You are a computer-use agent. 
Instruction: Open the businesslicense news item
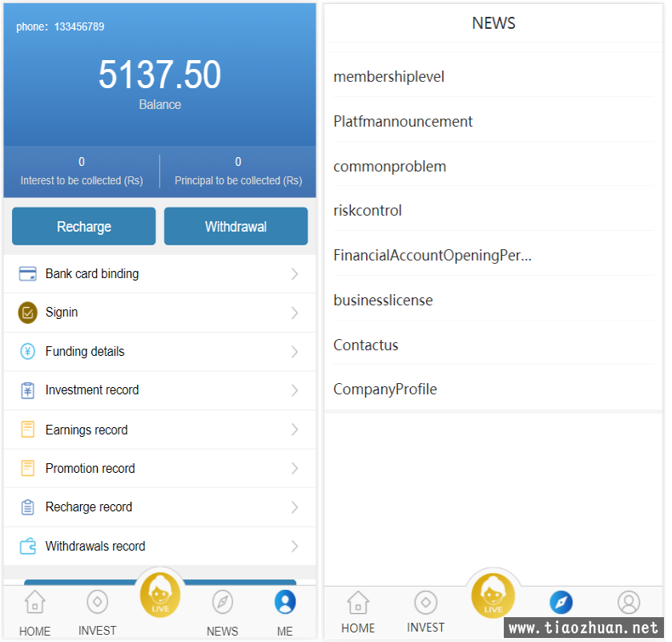click(493, 300)
